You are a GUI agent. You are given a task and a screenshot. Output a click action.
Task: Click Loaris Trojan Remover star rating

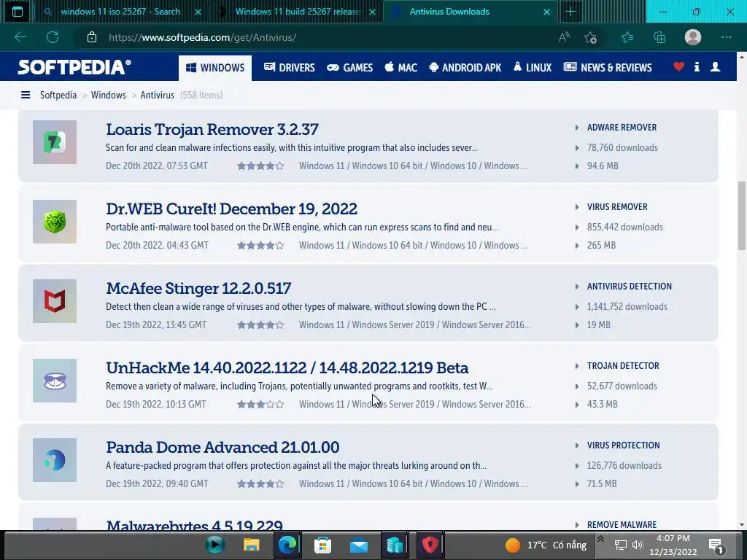(260, 166)
